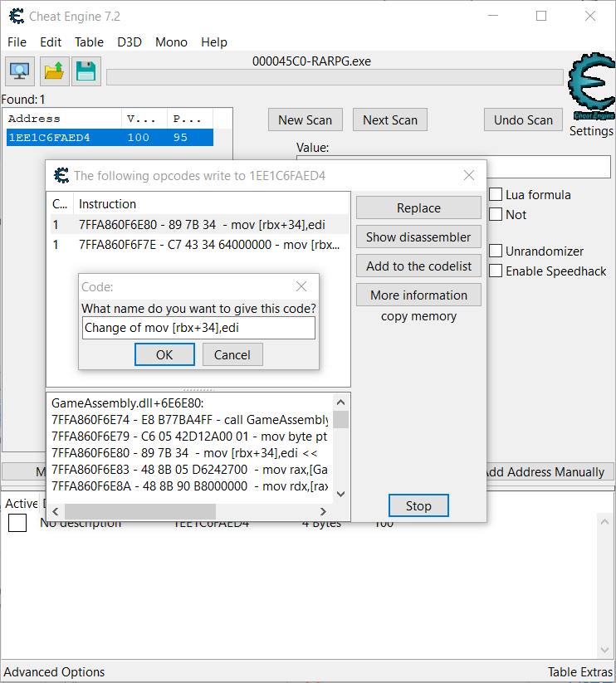Click the Save floppy disk icon
Screen dimensions: 616x683
tap(86, 72)
